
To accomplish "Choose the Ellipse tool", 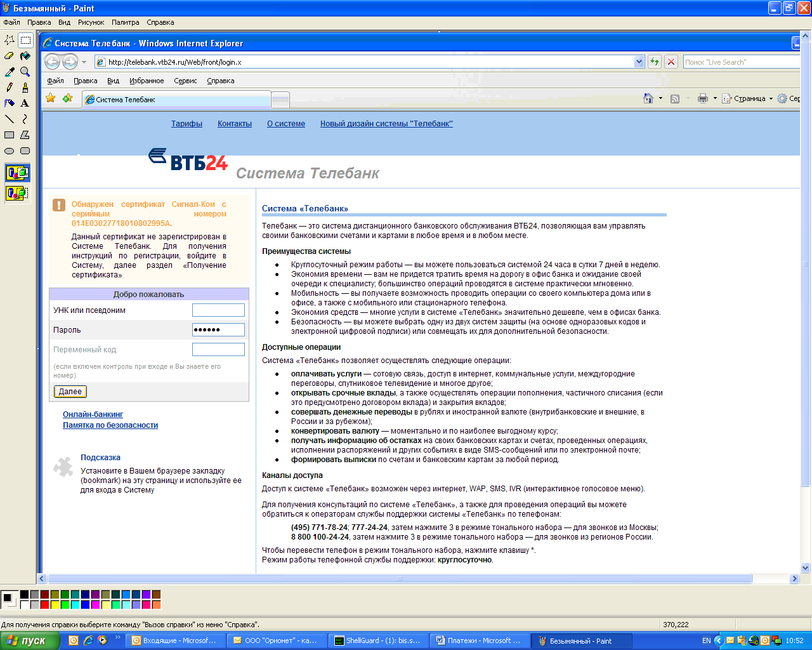I will pos(10,150).
